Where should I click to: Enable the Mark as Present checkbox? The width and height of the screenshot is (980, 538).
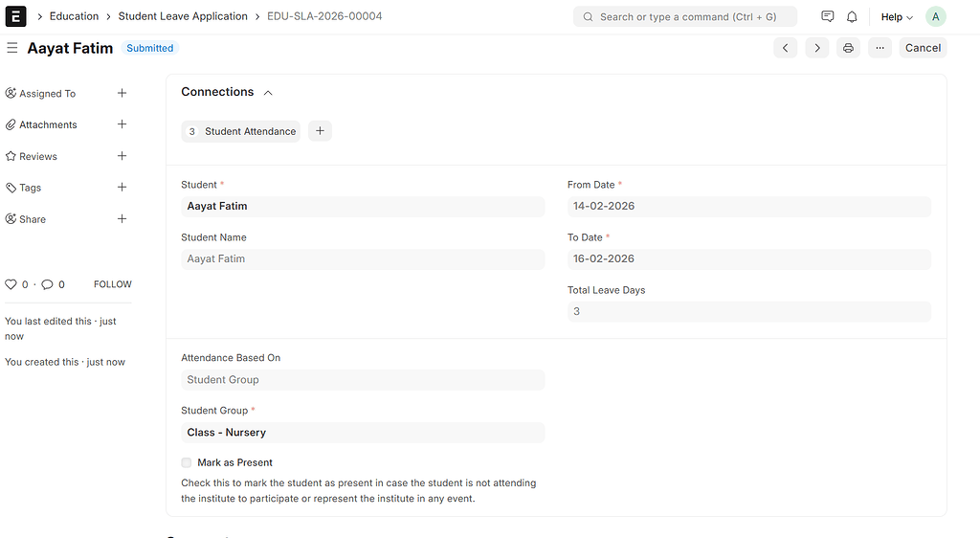point(187,462)
